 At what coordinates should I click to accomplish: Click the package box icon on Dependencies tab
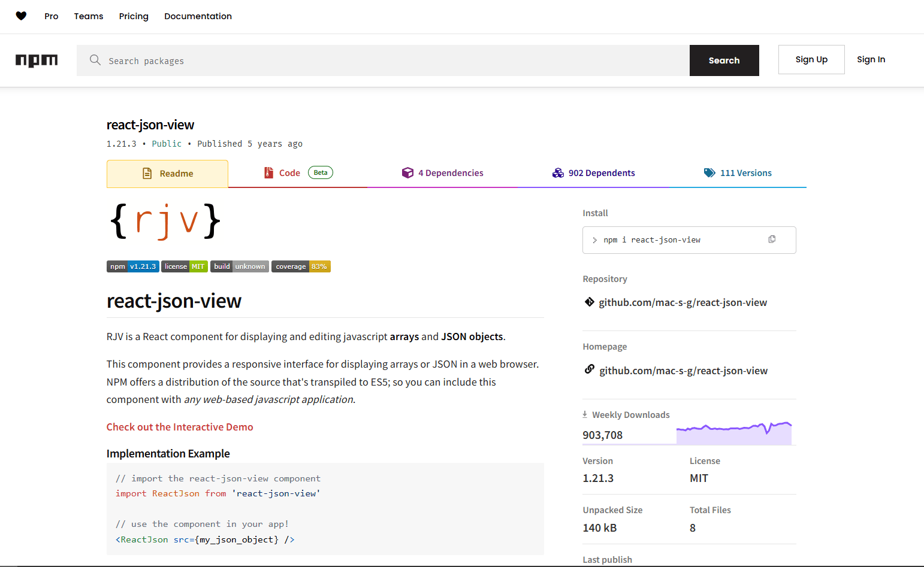click(408, 172)
